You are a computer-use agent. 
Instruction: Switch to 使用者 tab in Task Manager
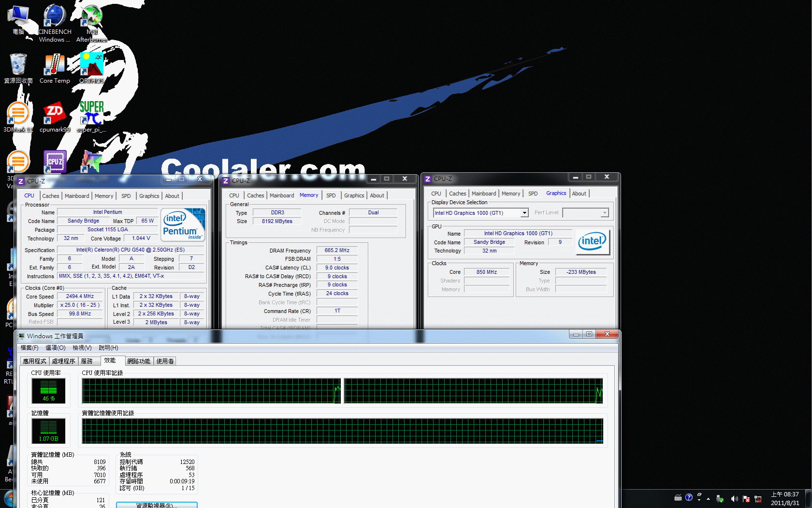pos(165,361)
